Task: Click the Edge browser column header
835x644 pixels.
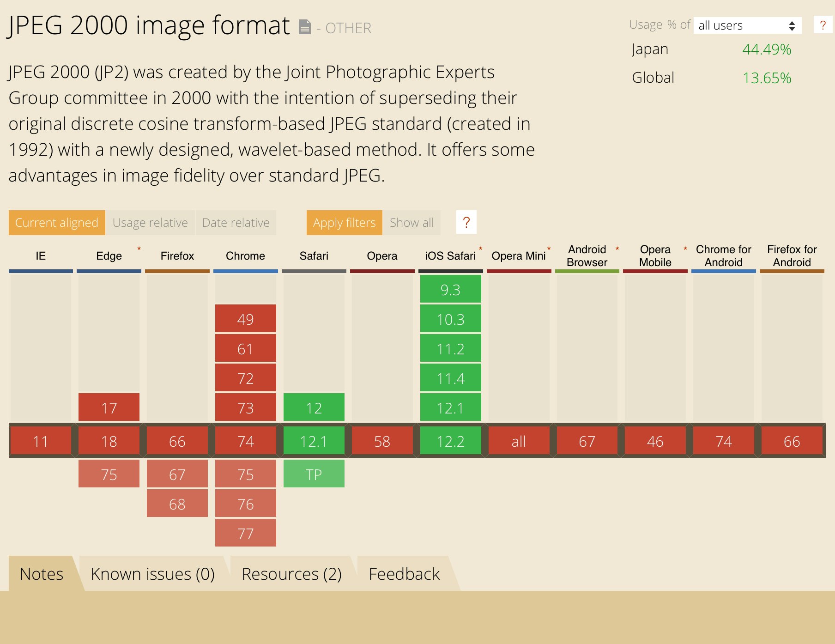Action: click(x=109, y=255)
